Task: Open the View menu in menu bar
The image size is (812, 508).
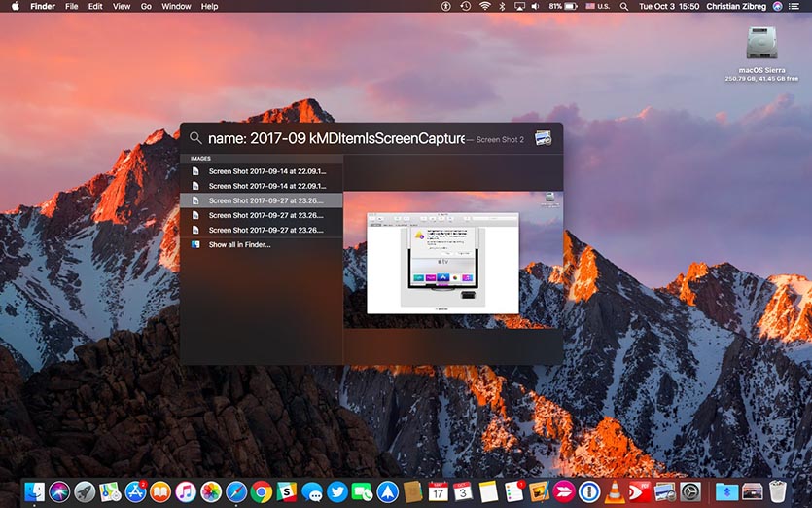Action: pos(122,6)
